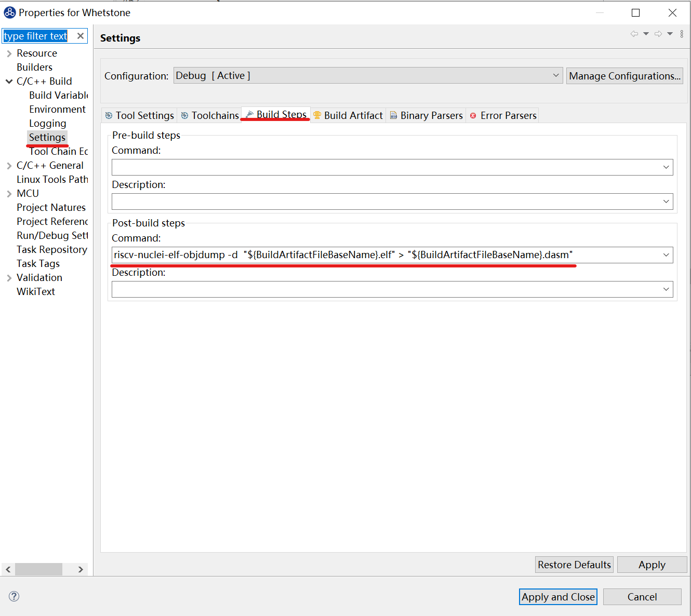Open Post-build Command dropdown arrow
This screenshot has height=616, width=691.
[x=666, y=255]
